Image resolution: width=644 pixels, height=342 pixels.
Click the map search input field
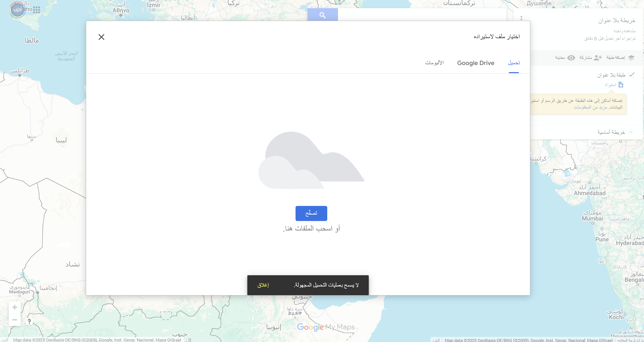422,15
